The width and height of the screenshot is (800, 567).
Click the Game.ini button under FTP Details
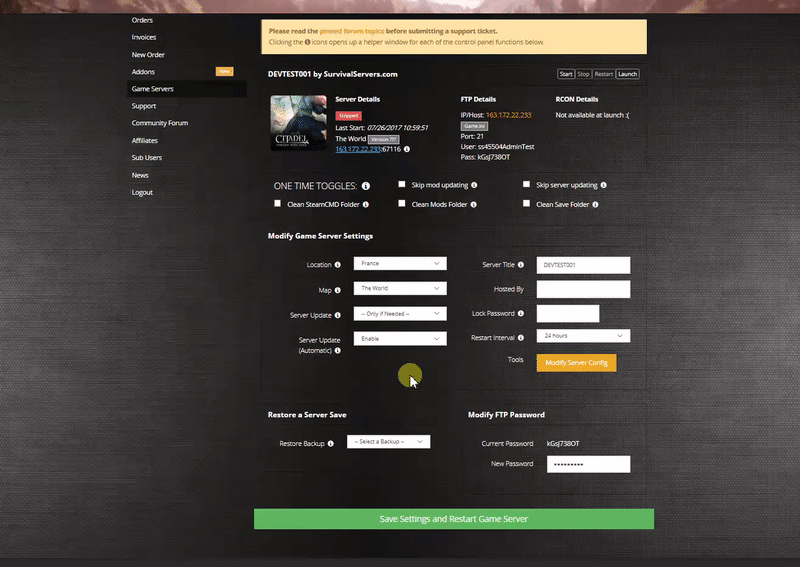pyautogui.click(x=474, y=126)
